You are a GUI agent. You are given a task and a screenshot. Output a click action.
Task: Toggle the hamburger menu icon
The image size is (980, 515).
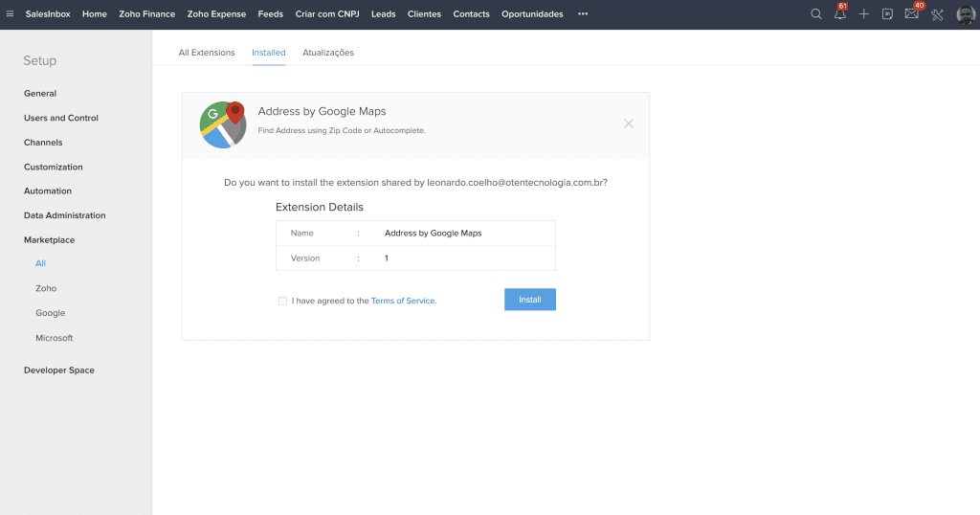[x=10, y=14]
